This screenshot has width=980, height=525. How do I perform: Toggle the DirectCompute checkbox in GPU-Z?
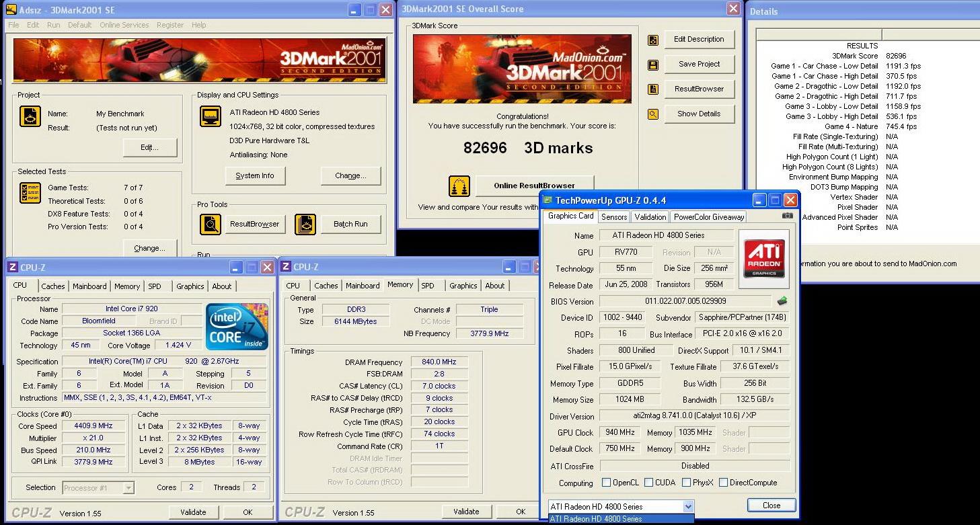724,483
